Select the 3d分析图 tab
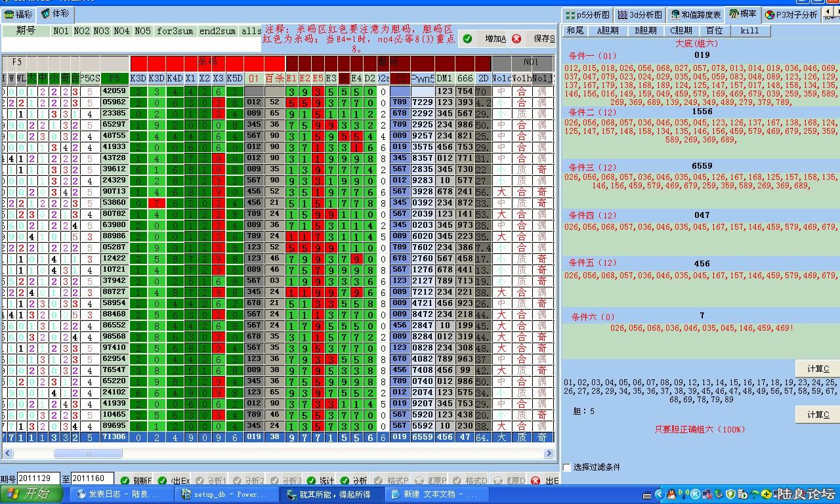Viewport: 840px width, 504px height. click(x=640, y=14)
